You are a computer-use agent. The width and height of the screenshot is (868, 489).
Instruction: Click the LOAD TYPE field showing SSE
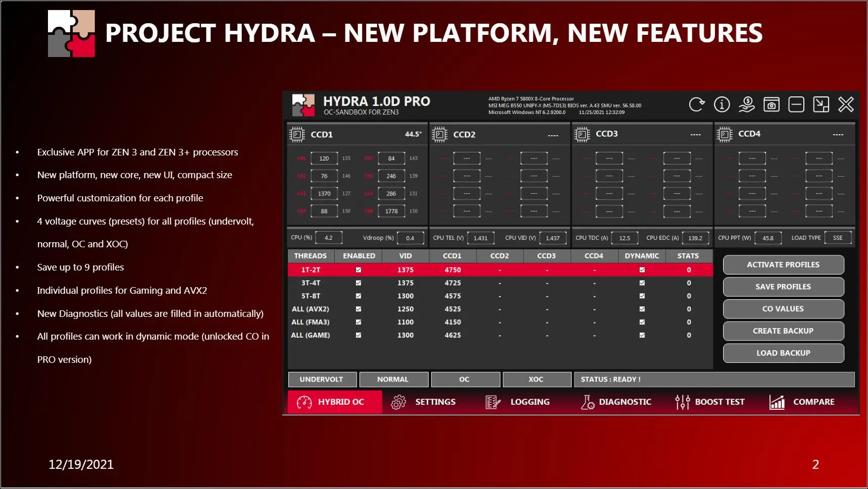(838, 238)
